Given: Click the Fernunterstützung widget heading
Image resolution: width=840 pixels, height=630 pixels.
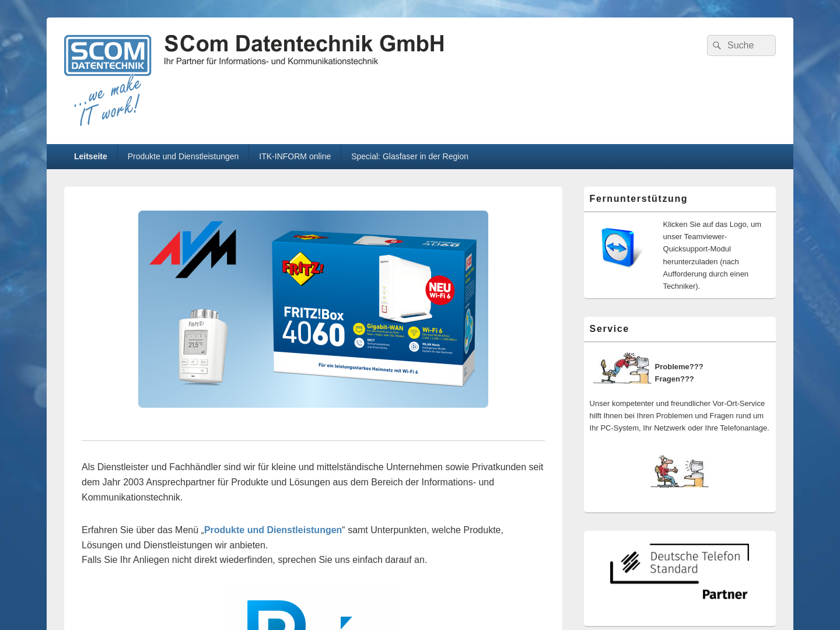Looking at the screenshot, I should click(638, 199).
